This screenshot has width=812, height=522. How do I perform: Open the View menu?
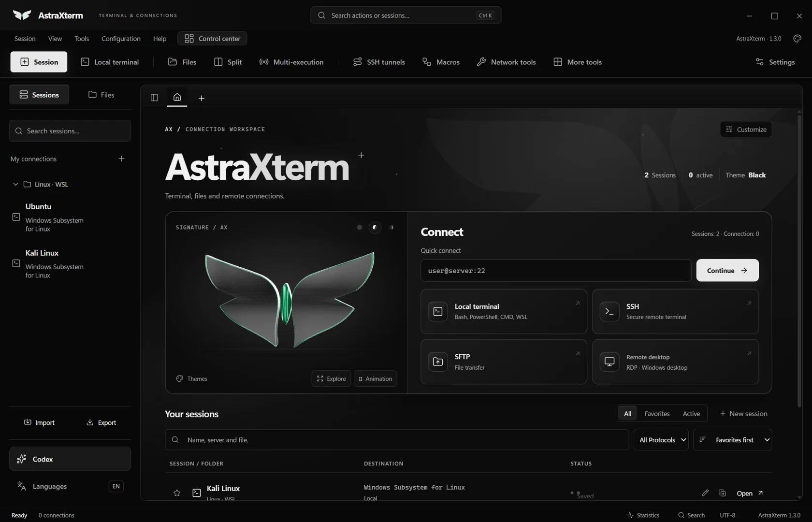tap(55, 39)
